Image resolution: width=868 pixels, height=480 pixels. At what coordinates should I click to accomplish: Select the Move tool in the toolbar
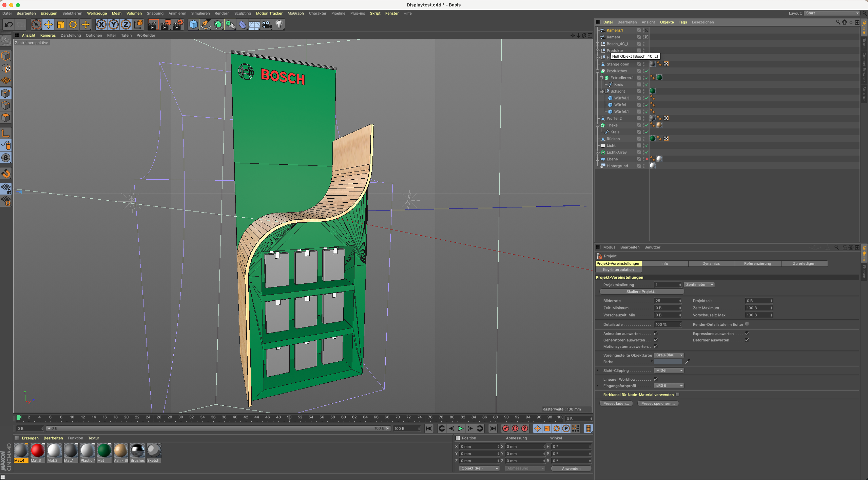[48, 25]
